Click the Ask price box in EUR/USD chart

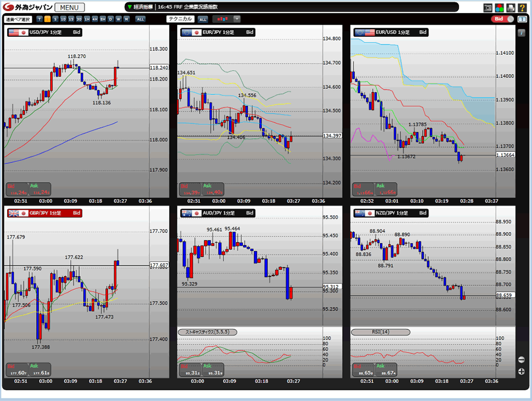click(386, 189)
